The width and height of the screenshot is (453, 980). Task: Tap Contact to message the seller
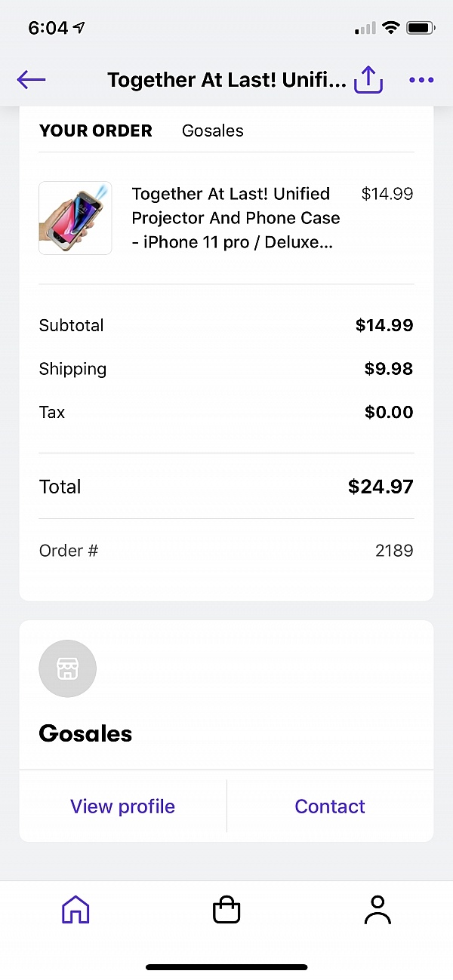point(330,806)
